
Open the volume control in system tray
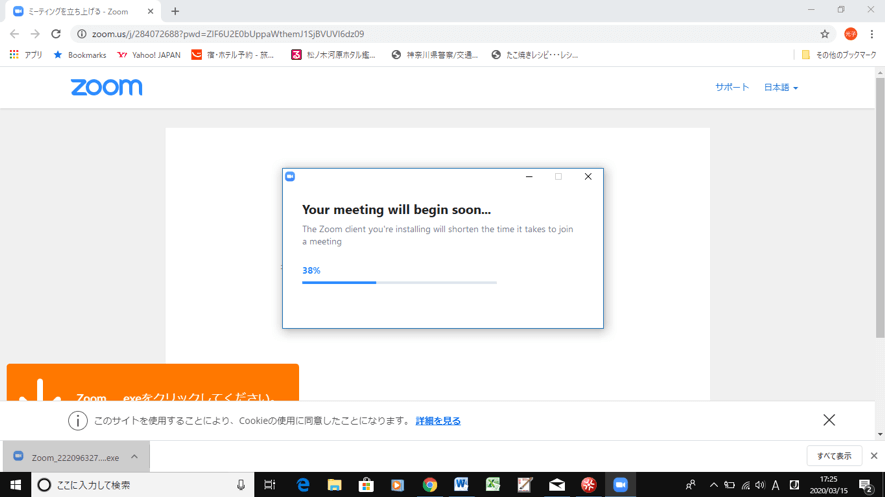[760, 485]
